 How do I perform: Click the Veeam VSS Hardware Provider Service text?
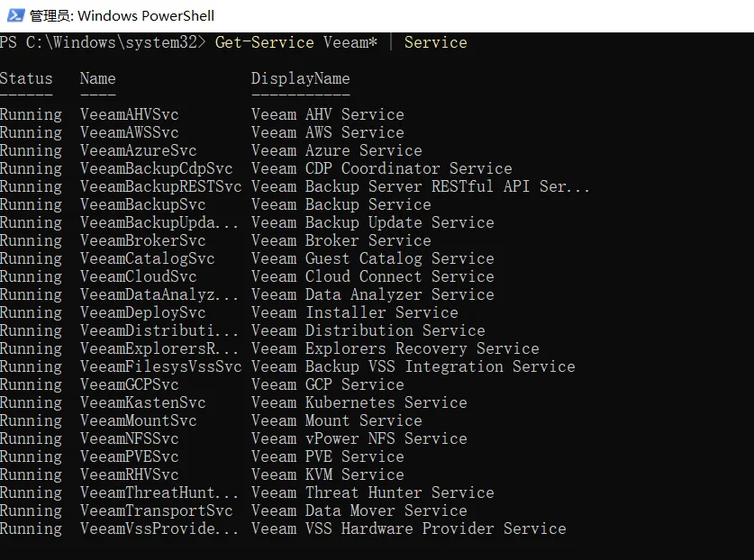click(408, 528)
